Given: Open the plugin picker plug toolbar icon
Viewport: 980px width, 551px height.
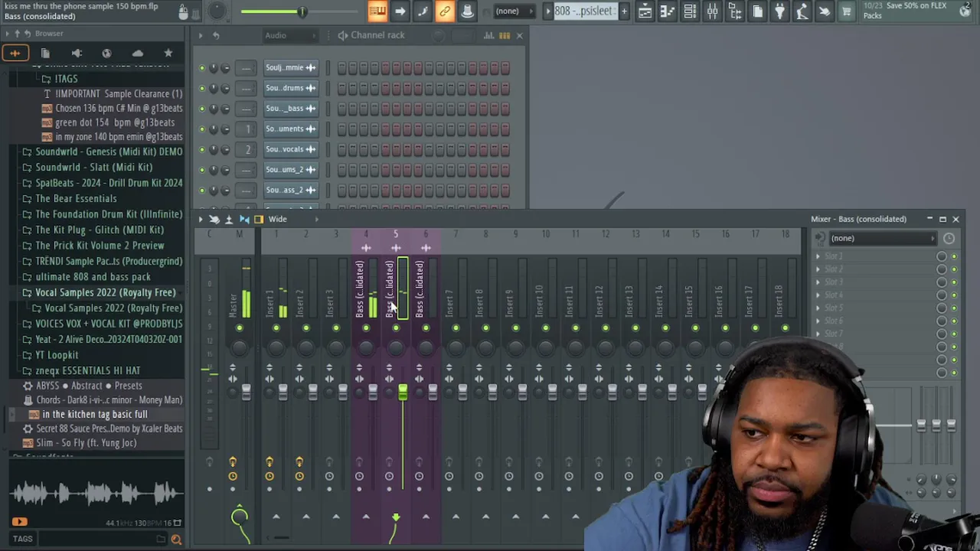Looking at the screenshot, I should (779, 11).
